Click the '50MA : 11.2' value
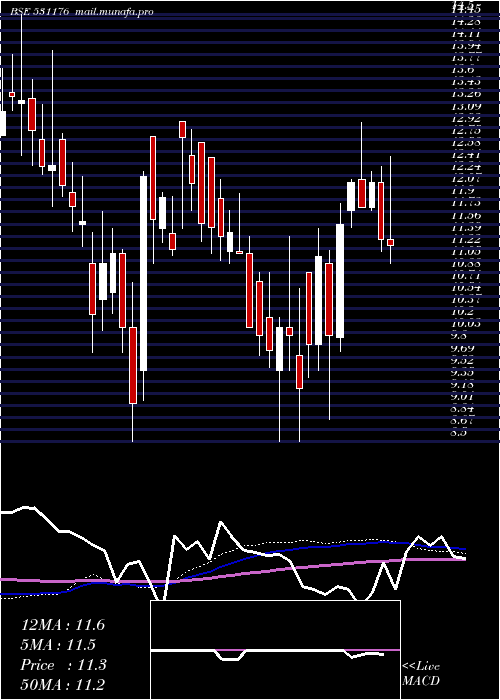Viewport: 500px width, 700px height. 62,684
